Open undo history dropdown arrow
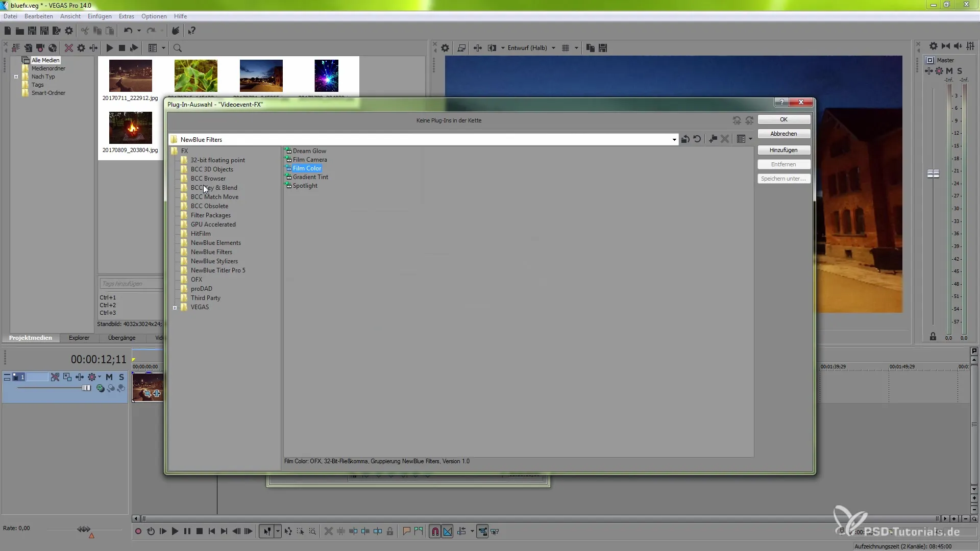The width and height of the screenshot is (980, 551). click(139, 31)
